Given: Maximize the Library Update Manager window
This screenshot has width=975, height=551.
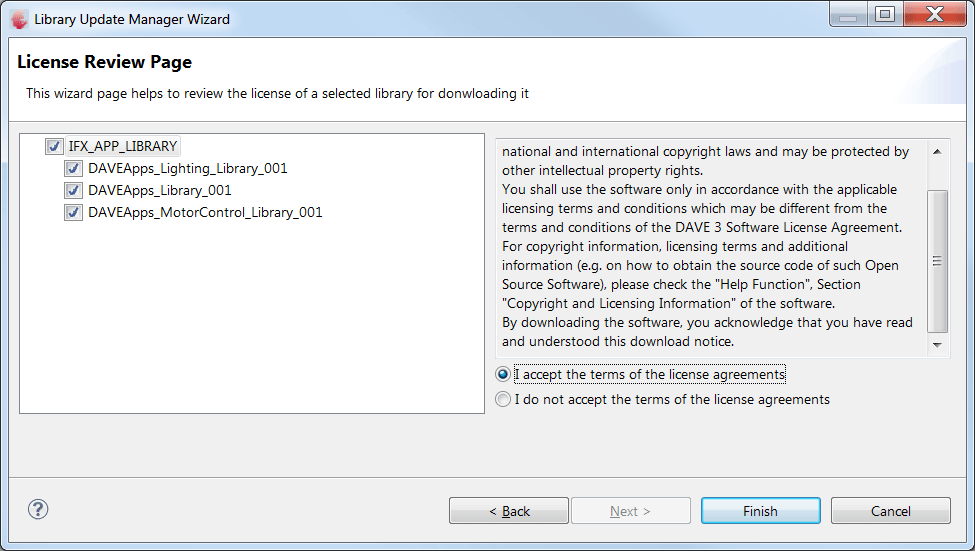Looking at the screenshot, I should click(885, 14).
